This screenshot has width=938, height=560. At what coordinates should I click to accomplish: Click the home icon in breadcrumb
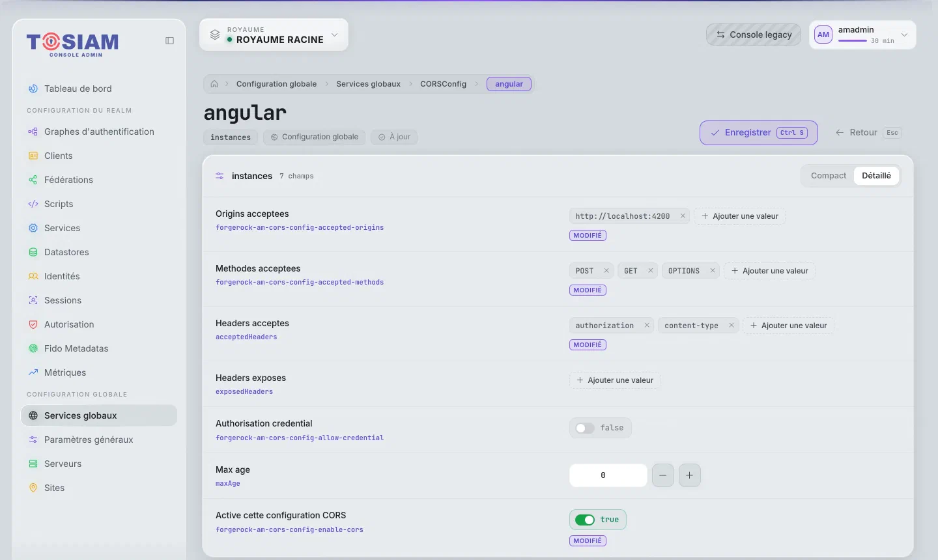click(214, 84)
